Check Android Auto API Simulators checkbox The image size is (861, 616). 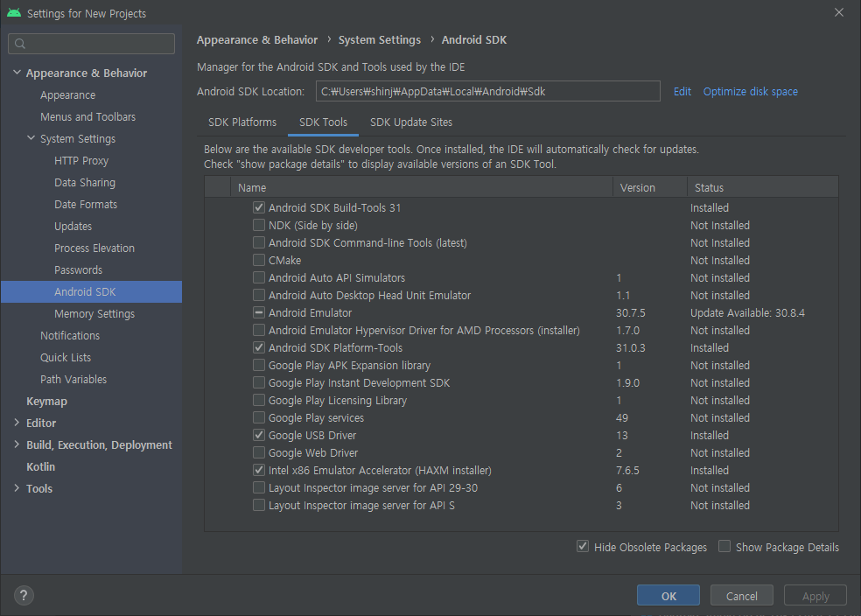(259, 277)
